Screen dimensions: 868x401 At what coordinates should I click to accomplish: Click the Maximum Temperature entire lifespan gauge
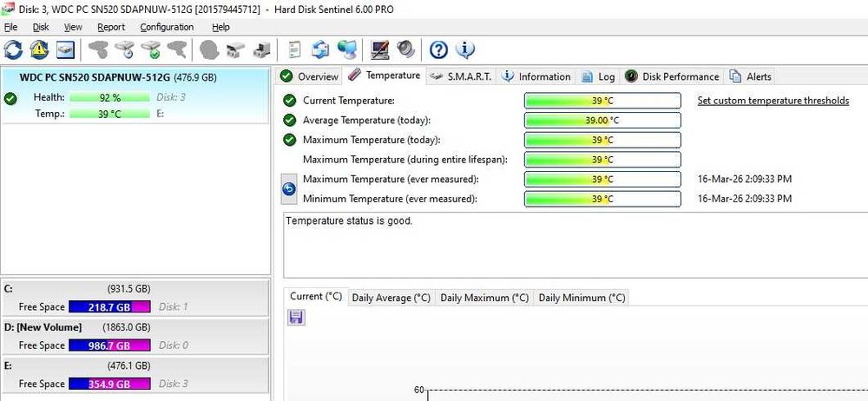(602, 160)
